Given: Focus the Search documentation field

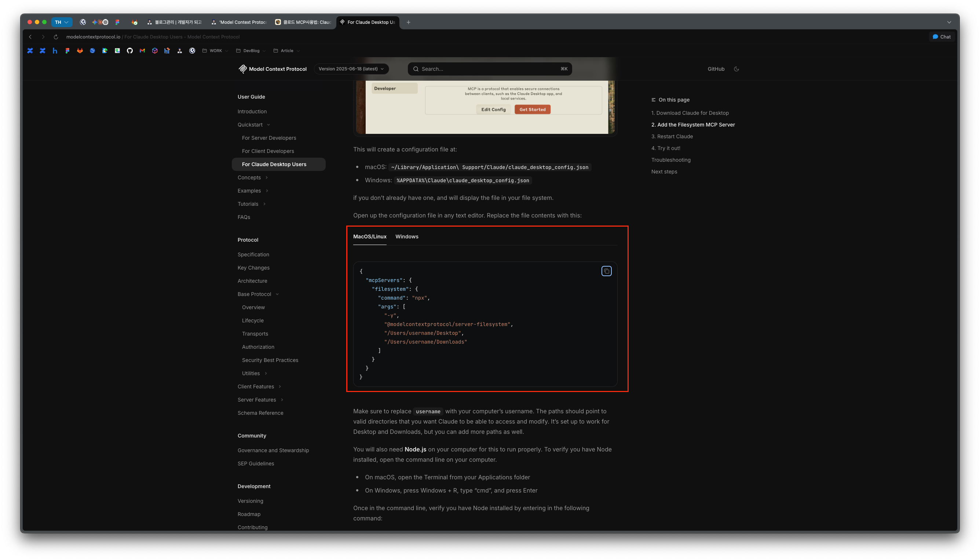Looking at the screenshot, I should [x=489, y=69].
